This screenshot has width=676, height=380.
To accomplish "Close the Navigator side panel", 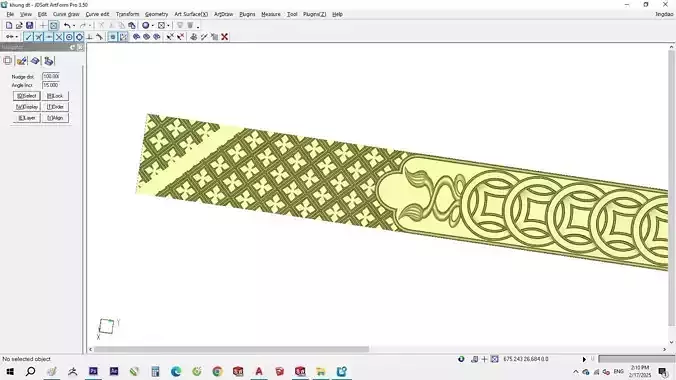I will pyautogui.click(x=80, y=47).
